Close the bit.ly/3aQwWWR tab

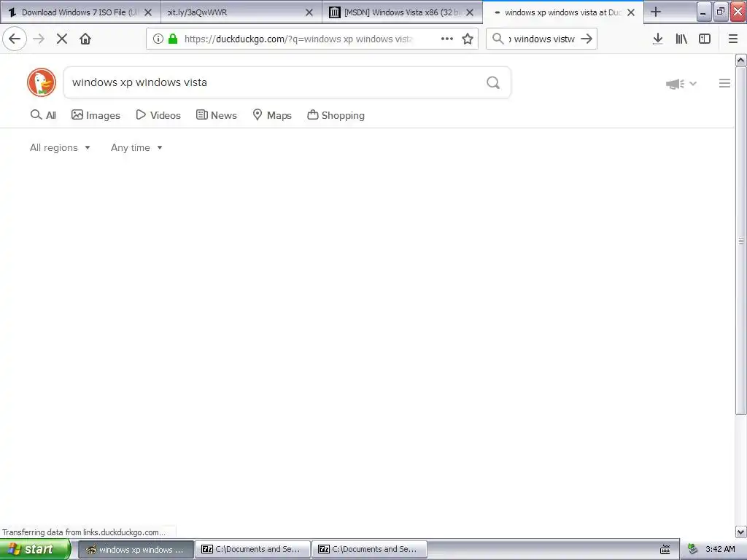309,12
